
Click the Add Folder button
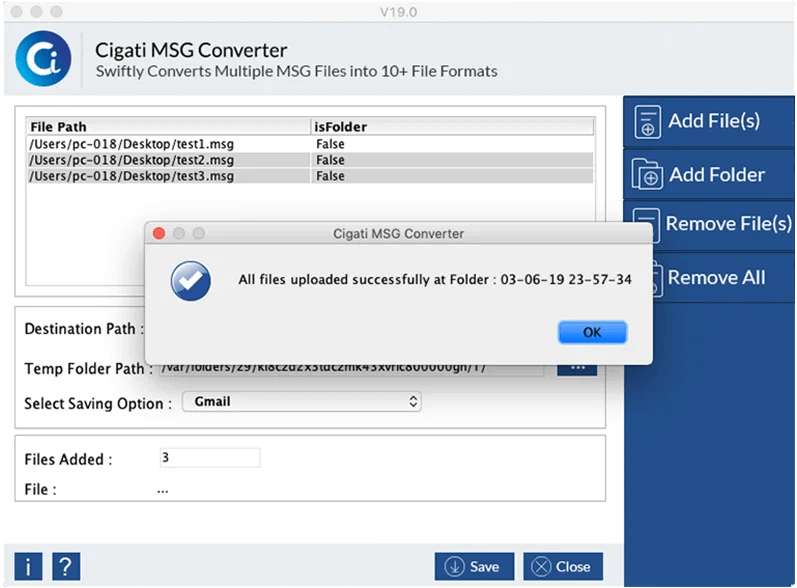point(709,174)
